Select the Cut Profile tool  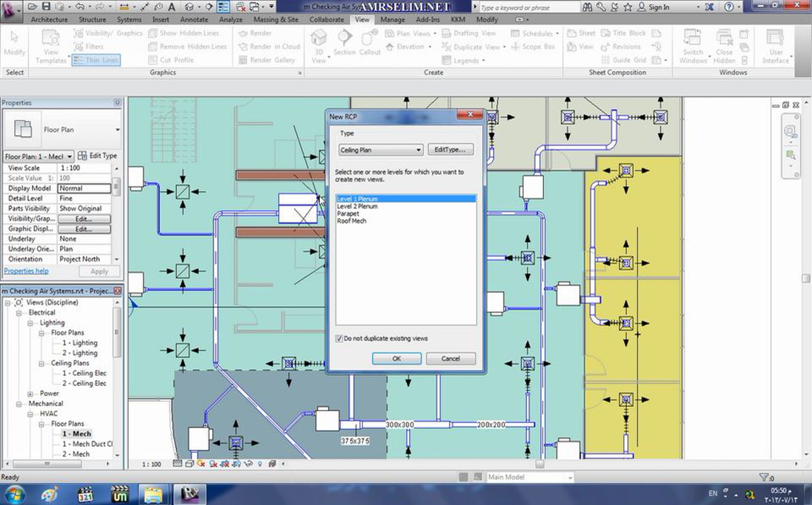(x=171, y=60)
